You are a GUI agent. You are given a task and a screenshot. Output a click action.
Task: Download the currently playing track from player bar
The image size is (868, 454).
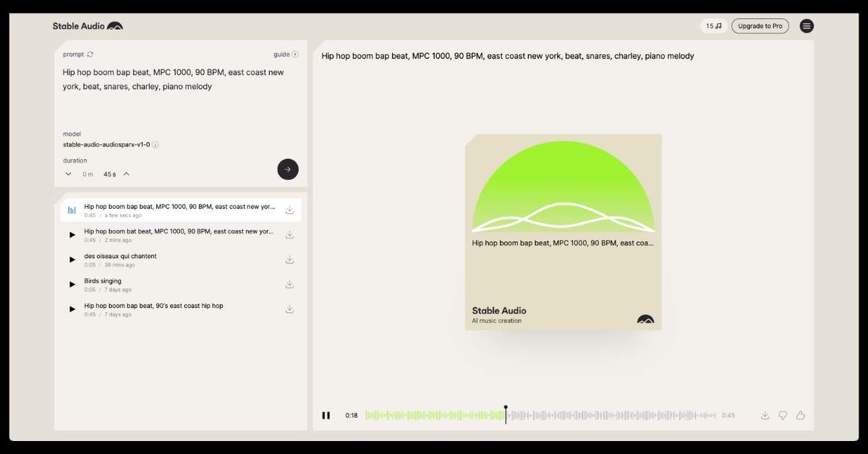(765, 415)
